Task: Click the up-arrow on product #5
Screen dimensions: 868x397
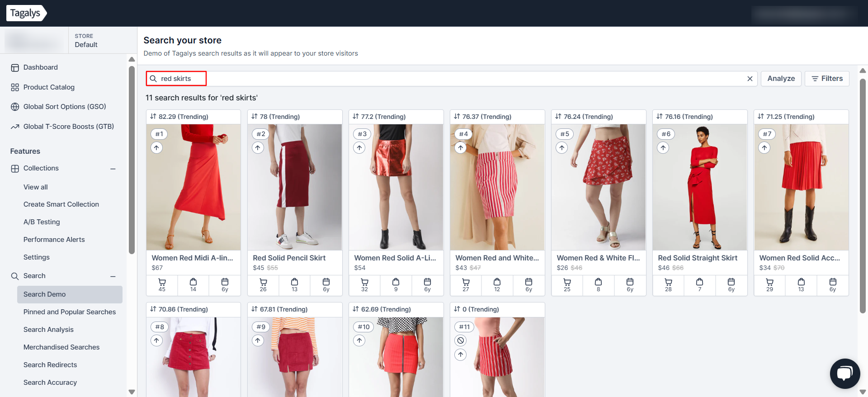Action: [561, 148]
